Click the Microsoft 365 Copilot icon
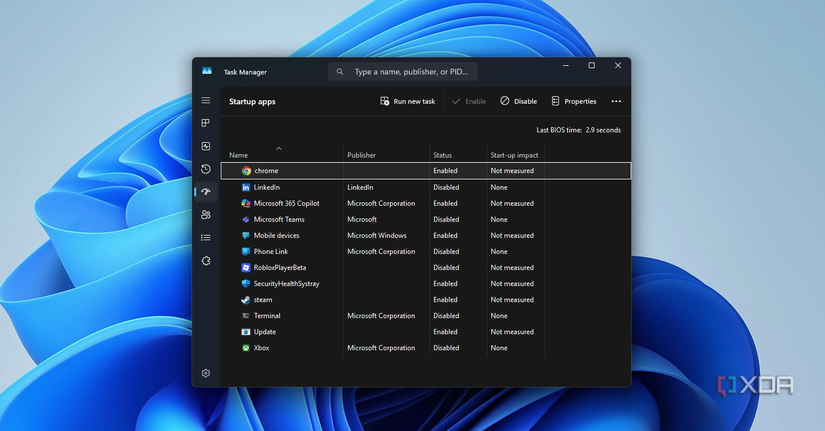This screenshot has height=431, width=825. (246, 203)
